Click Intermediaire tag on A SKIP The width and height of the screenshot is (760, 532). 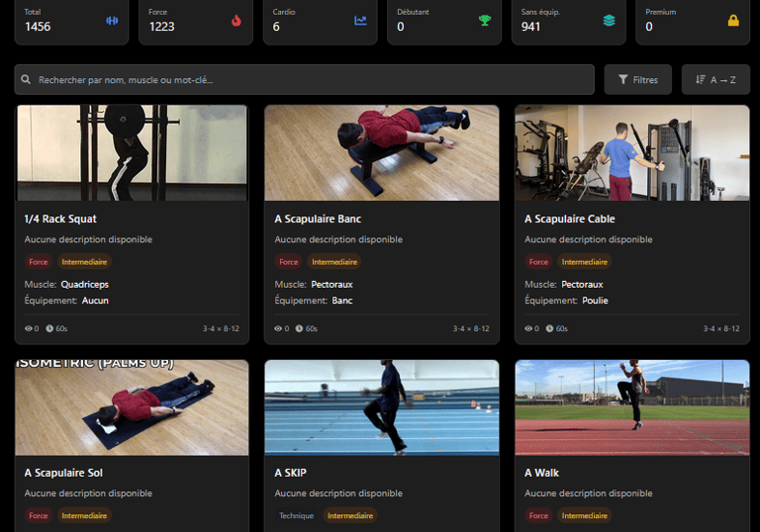coord(350,515)
